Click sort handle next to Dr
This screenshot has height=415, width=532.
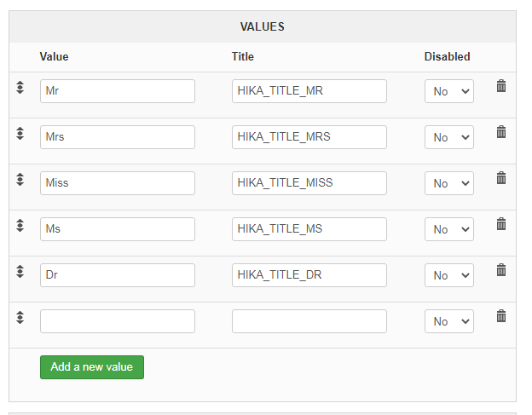coord(20,271)
